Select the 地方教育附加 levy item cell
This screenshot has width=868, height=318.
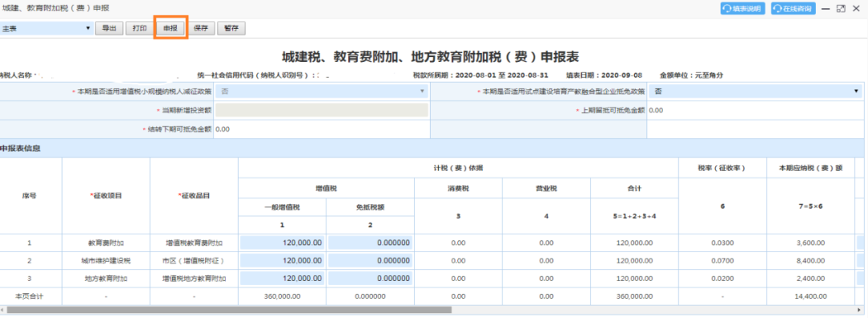pyautogui.click(x=106, y=278)
